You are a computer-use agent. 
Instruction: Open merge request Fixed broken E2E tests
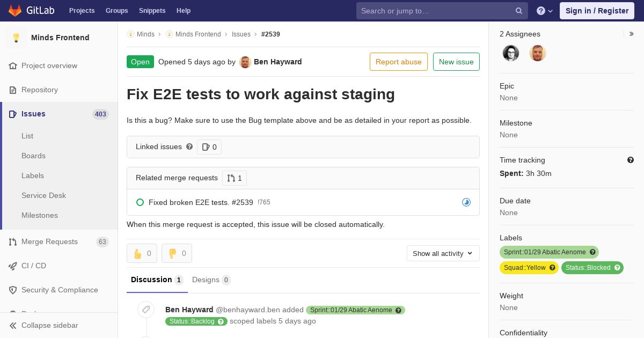[x=201, y=202]
